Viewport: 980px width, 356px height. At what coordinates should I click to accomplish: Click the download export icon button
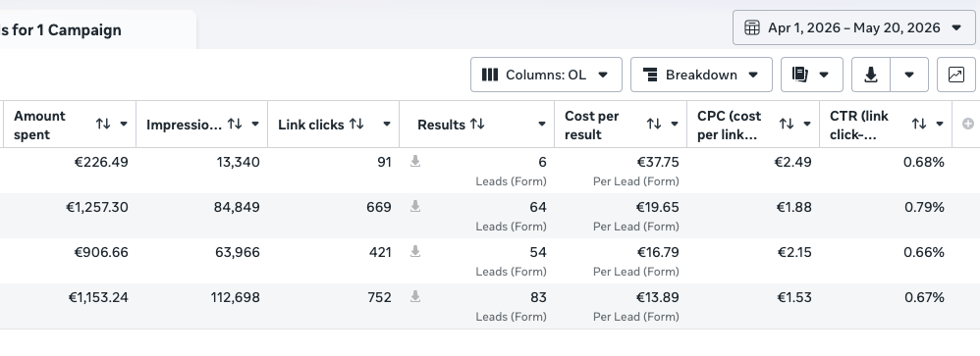click(x=871, y=75)
